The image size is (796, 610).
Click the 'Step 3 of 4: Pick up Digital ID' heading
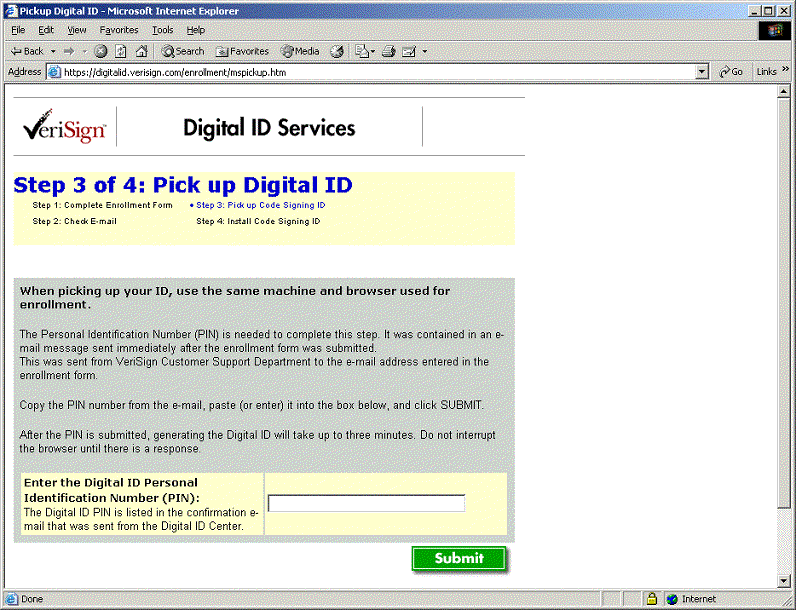tap(183, 185)
